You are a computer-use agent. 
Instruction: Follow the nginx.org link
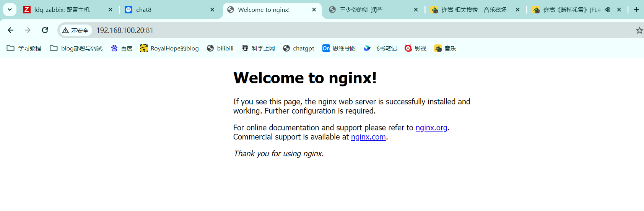click(x=431, y=128)
